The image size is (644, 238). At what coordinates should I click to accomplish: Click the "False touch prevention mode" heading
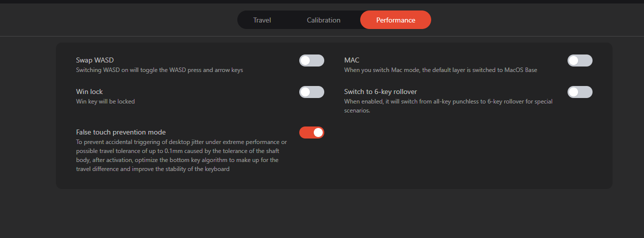121,132
